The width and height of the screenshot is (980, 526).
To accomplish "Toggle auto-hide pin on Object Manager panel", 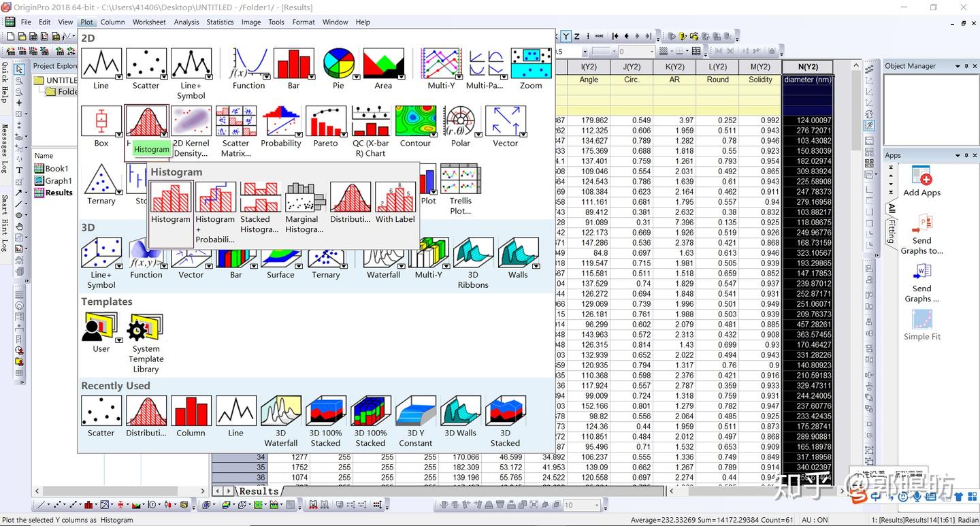I will click(x=967, y=65).
